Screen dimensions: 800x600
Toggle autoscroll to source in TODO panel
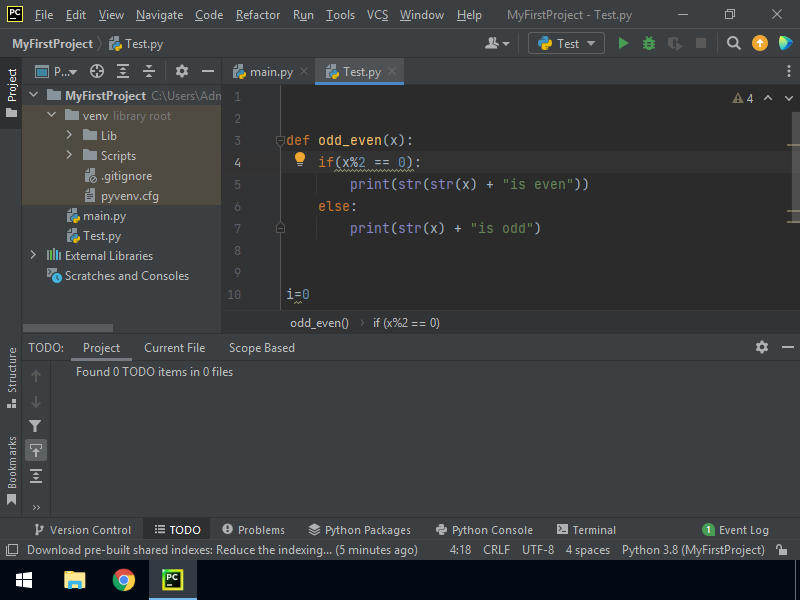coord(36,450)
